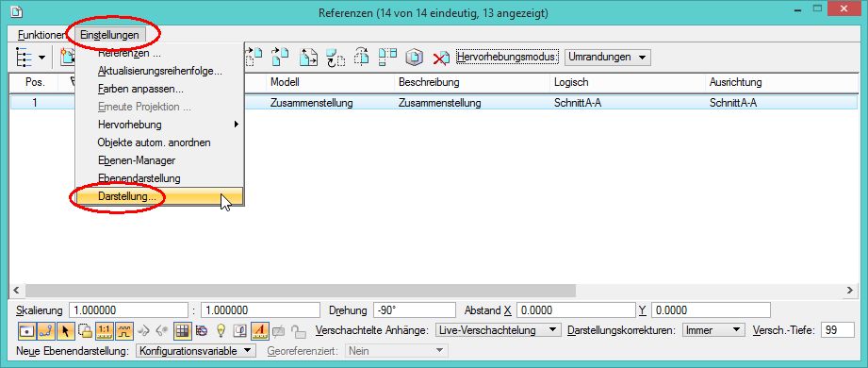Toggle the Use Lights lightbulb icon

click(221, 331)
